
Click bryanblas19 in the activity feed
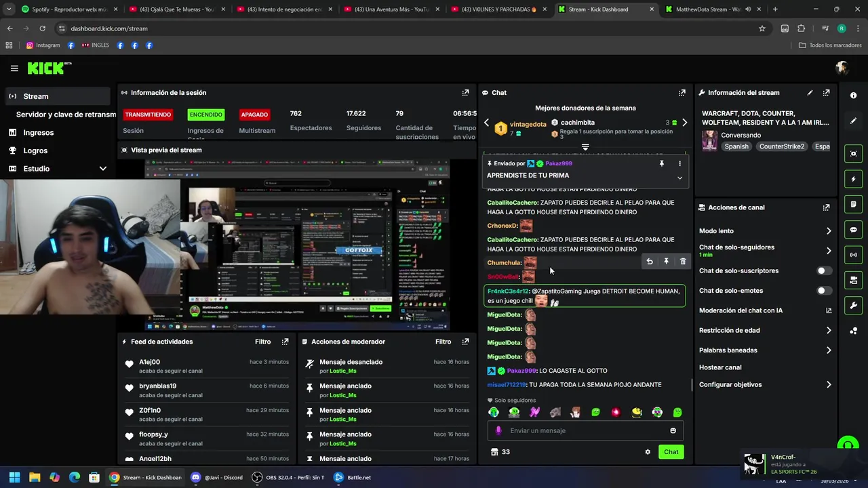(157, 386)
